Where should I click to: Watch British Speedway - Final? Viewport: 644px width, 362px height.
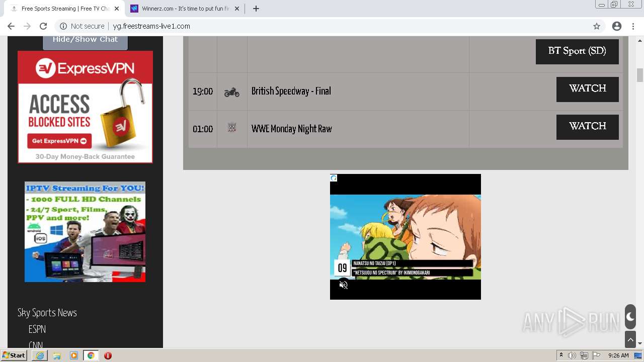tap(587, 89)
